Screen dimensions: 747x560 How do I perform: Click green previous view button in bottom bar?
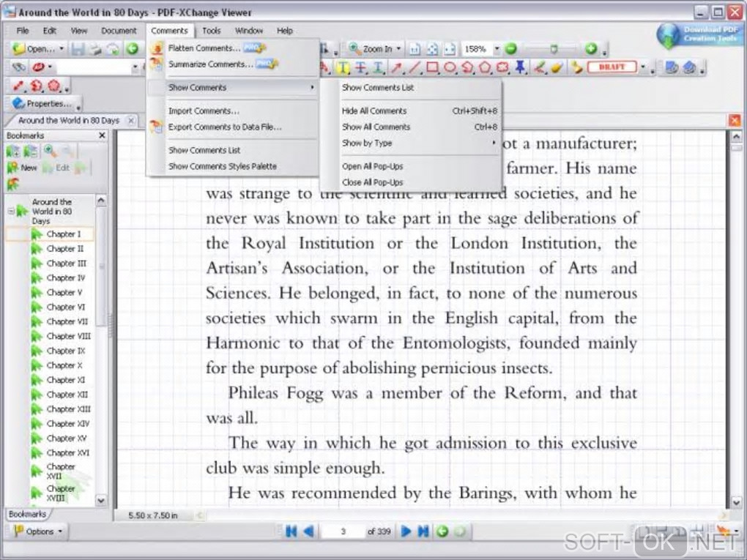tap(442, 531)
